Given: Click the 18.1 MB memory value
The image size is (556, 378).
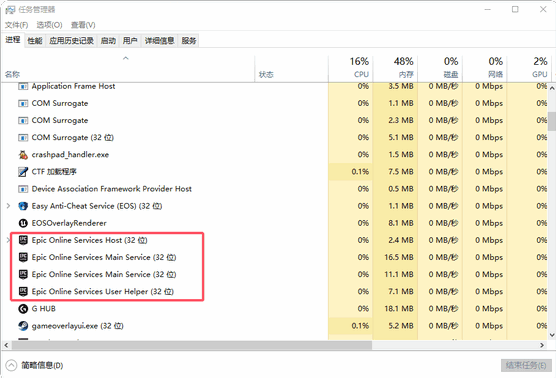Looking at the screenshot, I should (x=399, y=309).
